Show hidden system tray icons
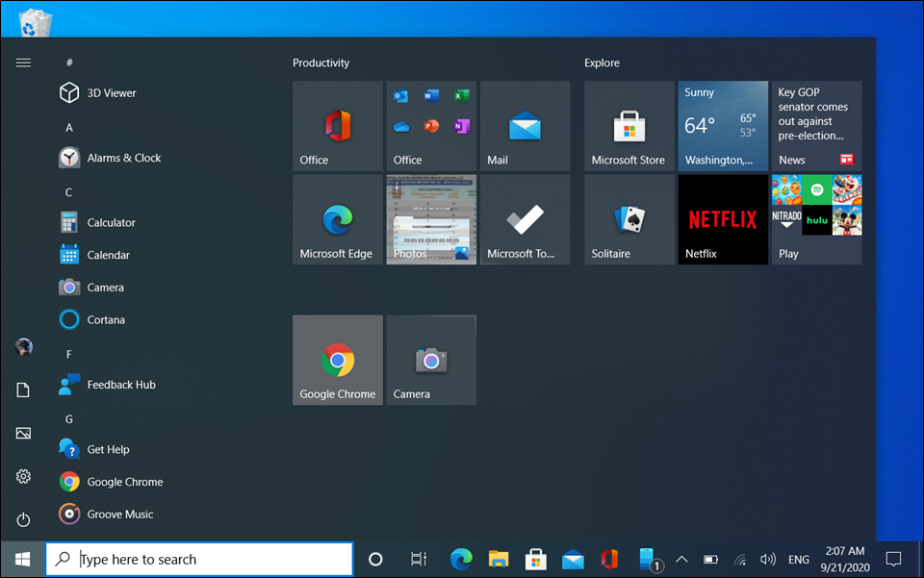The width and height of the screenshot is (924, 578). (x=681, y=559)
